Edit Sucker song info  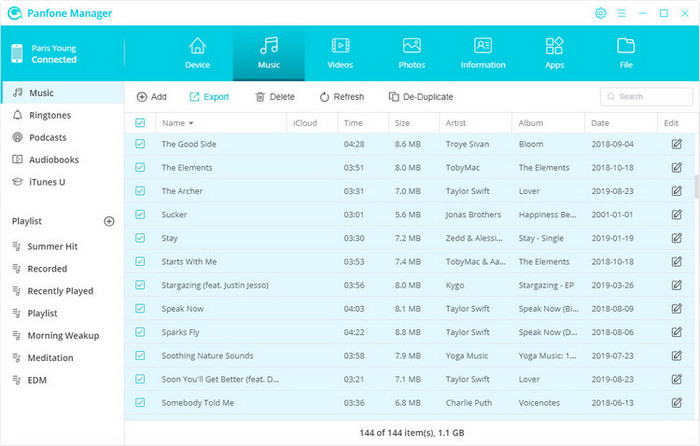click(x=677, y=214)
